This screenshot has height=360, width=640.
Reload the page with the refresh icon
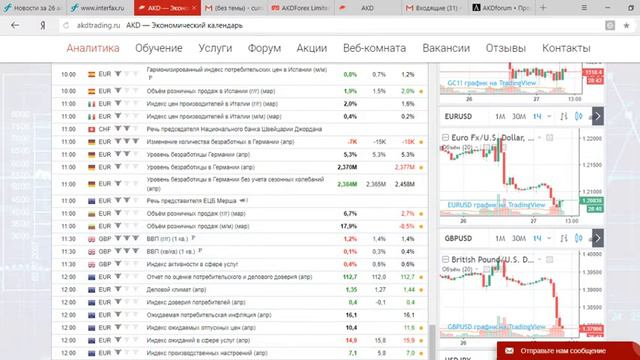click(x=66, y=25)
